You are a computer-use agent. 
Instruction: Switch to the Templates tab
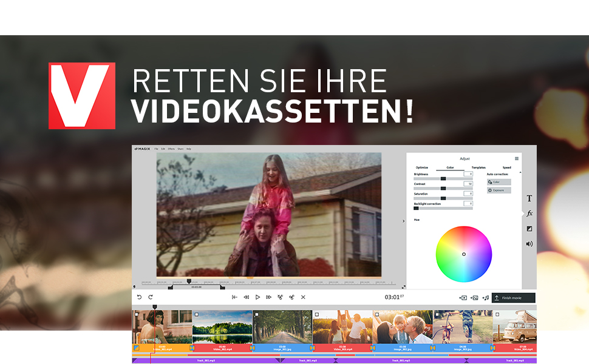pyautogui.click(x=478, y=167)
